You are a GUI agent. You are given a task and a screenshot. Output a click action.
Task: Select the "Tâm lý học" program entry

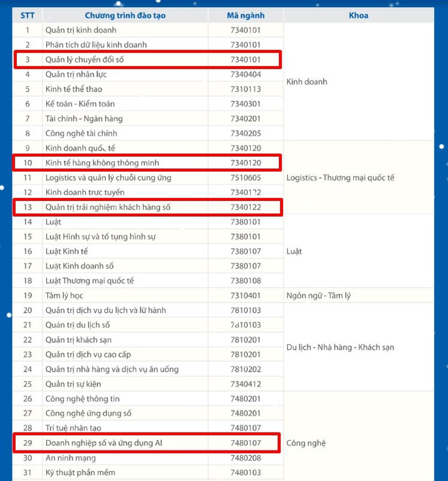coord(64,296)
